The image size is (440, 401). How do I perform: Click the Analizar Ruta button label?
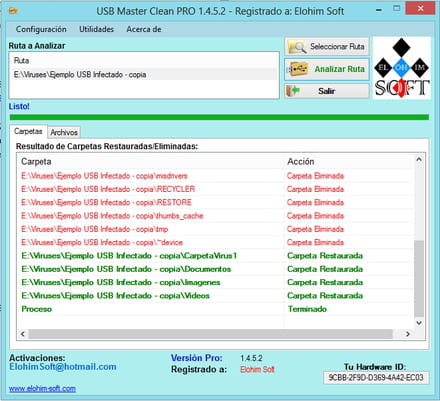(340, 69)
